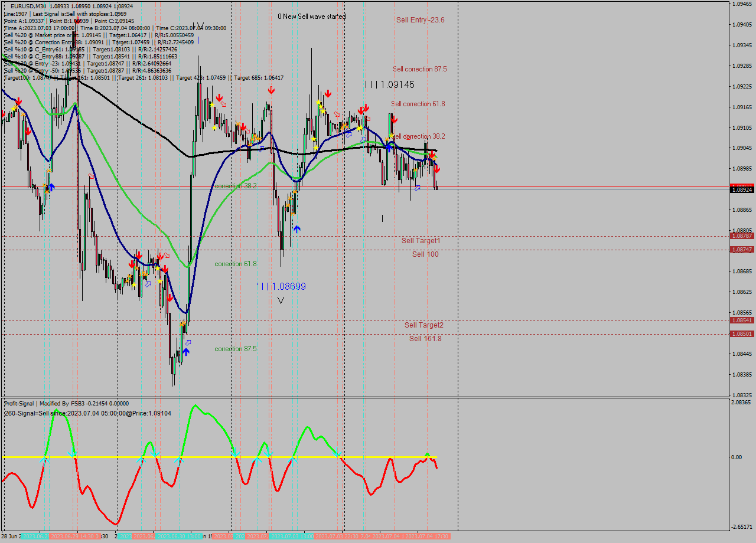Viewport: 756px width, 543px height.
Task: Click the red down arrow above the leftmost candles
Action: (x=18, y=102)
